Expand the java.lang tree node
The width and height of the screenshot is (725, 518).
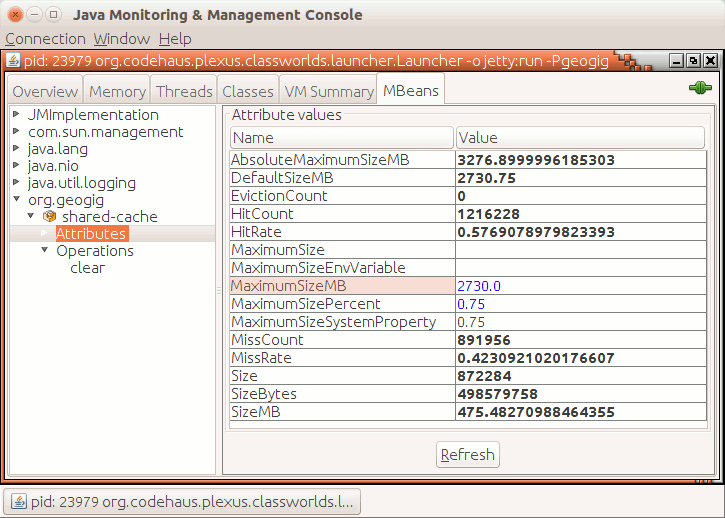click(x=16, y=148)
